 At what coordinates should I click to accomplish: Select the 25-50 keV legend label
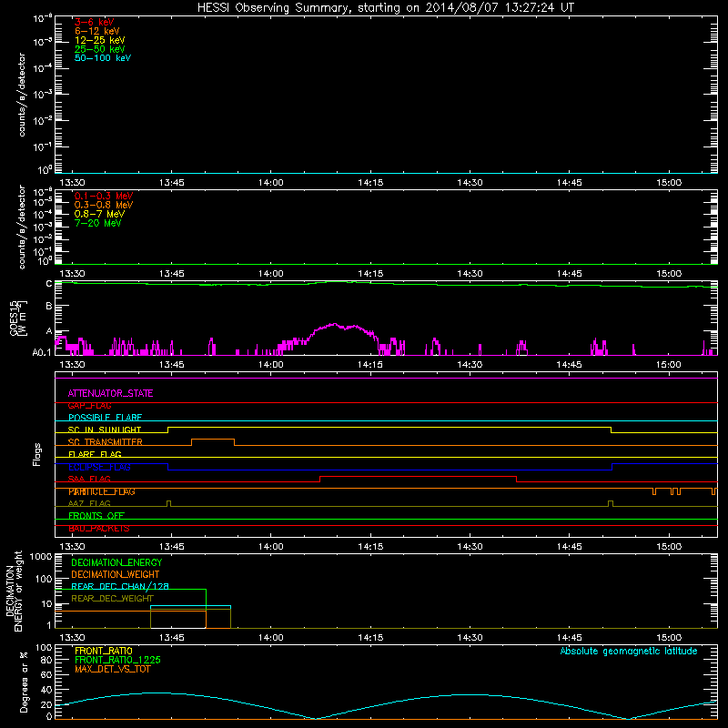pyautogui.click(x=99, y=49)
